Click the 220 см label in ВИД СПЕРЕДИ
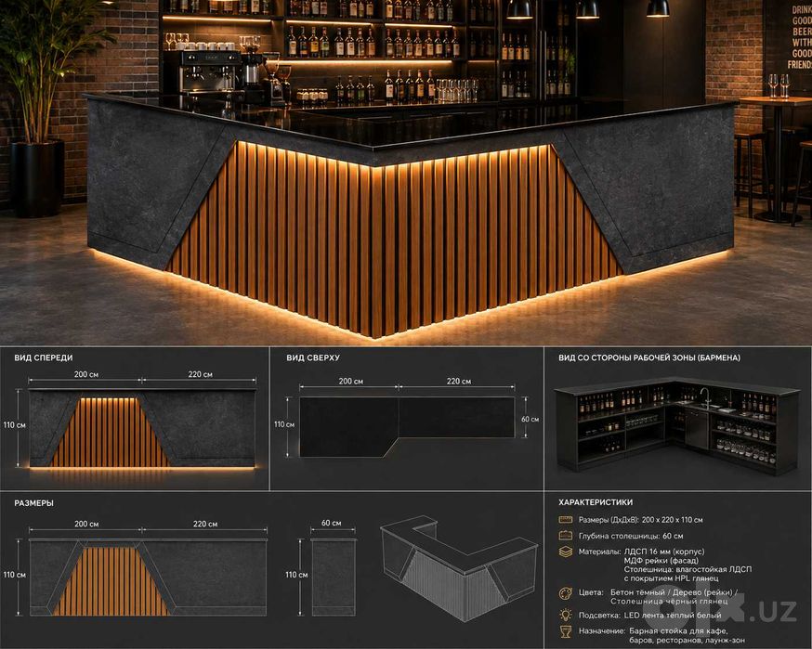This screenshot has width=812, height=649. [200, 374]
